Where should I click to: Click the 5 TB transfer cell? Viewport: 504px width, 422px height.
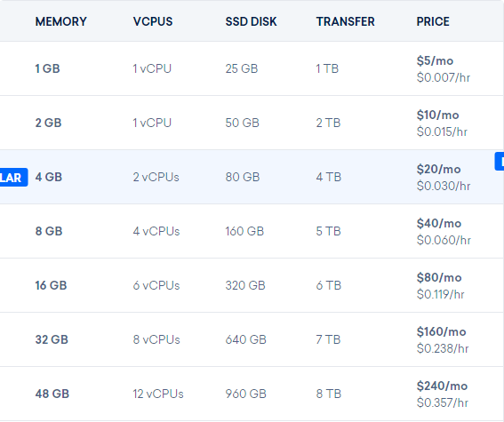click(328, 231)
